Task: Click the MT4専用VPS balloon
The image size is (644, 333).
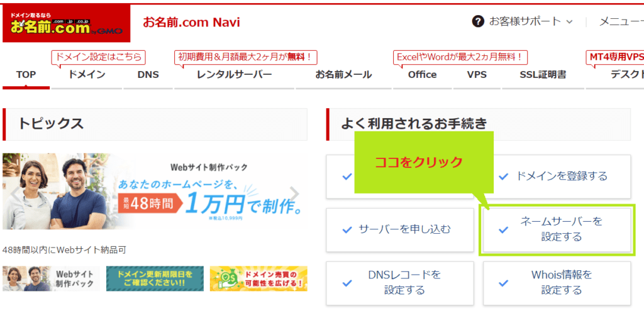Action: click(615, 57)
